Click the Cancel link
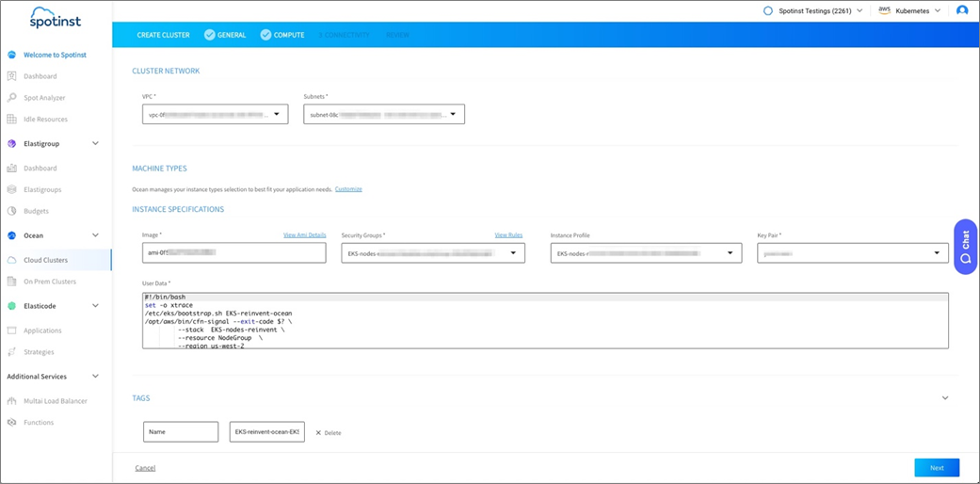The width and height of the screenshot is (980, 484). point(145,468)
